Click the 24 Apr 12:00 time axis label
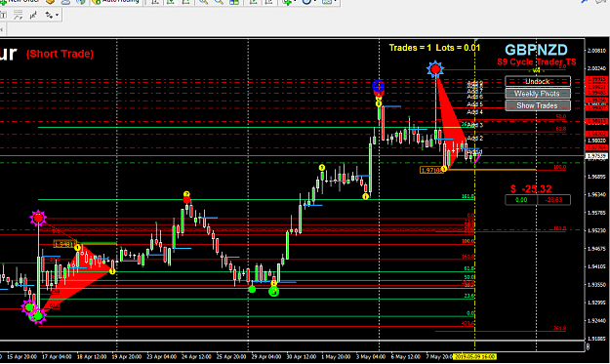Screen dimensions: 610x364 (196, 356)
